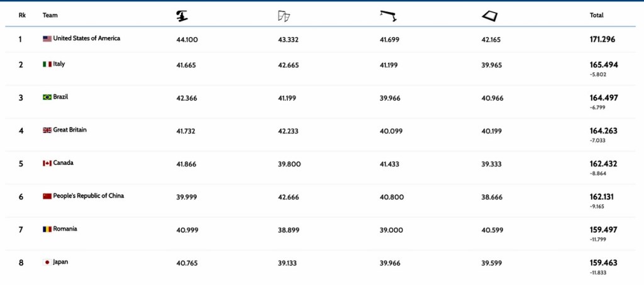Screen dimensions: 644x285
Task: Click the Italian flag icon
Action: point(47,64)
